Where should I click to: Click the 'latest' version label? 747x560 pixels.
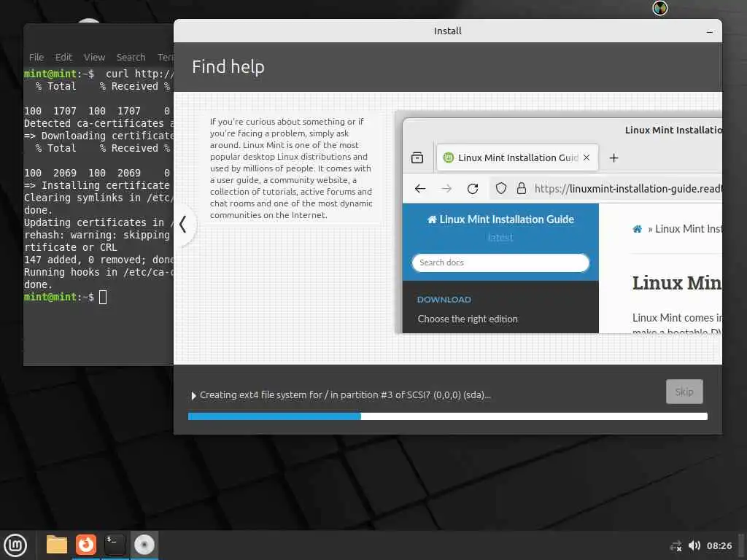pos(500,238)
